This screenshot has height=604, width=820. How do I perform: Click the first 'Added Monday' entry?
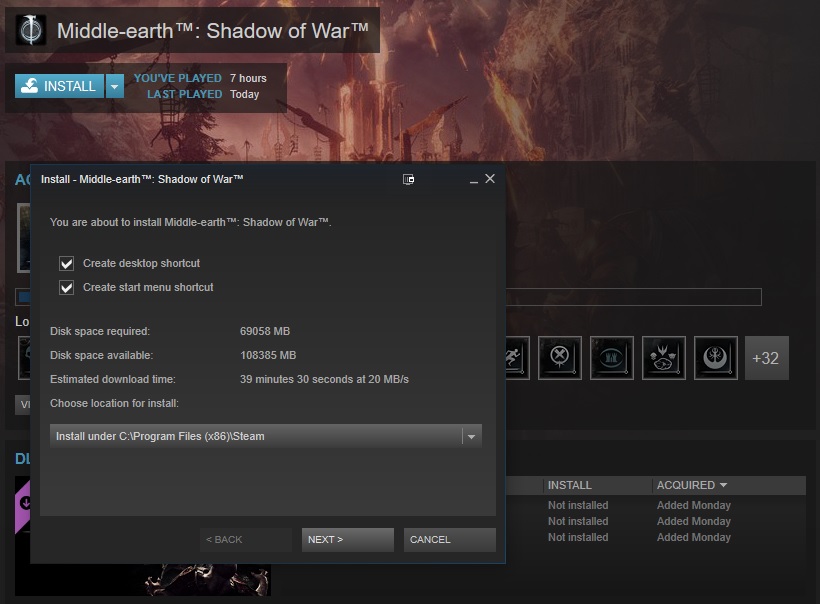(693, 505)
